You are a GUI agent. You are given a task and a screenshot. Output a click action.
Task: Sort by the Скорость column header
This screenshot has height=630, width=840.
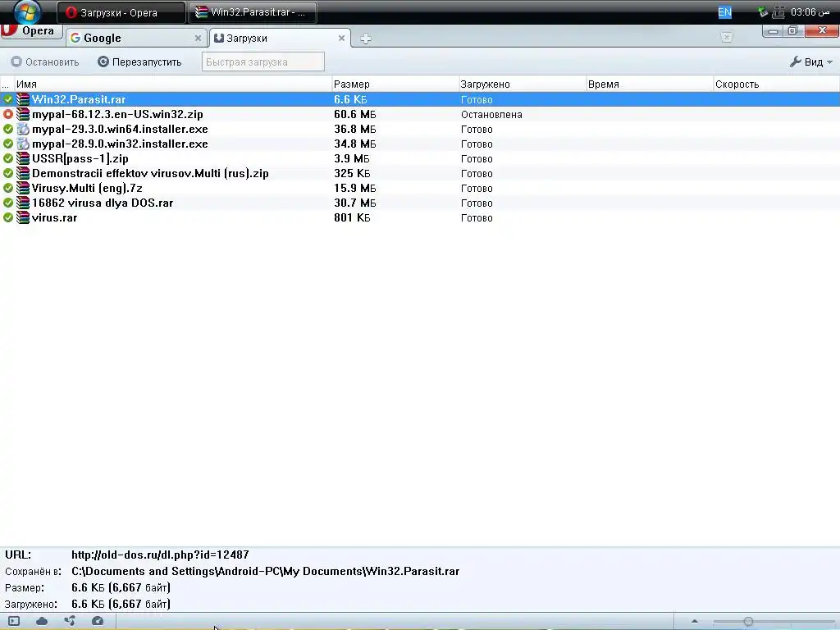[x=776, y=84]
